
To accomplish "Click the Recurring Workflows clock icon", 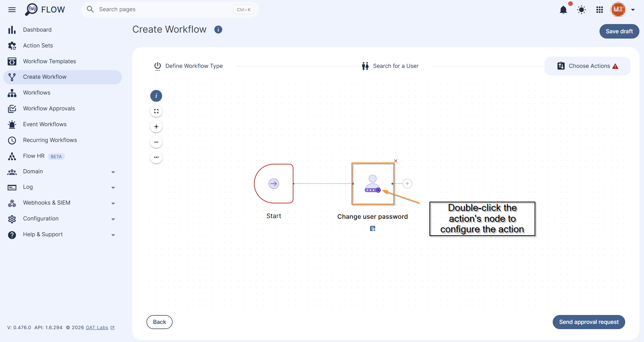I will click(x=12, y=140).
